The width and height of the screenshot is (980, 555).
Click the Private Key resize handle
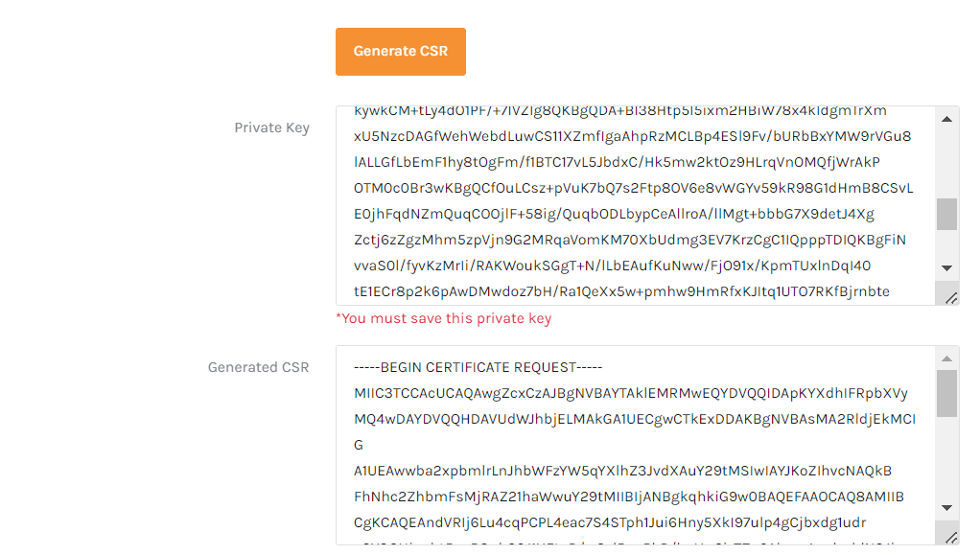pos(951,297)
